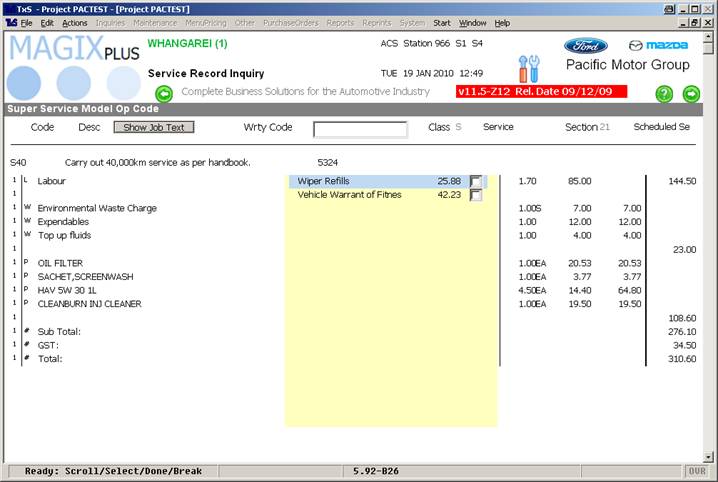Click the green forward arrow icon
The width and height of the screenshot is (718, 482).
tap(690, 94)
